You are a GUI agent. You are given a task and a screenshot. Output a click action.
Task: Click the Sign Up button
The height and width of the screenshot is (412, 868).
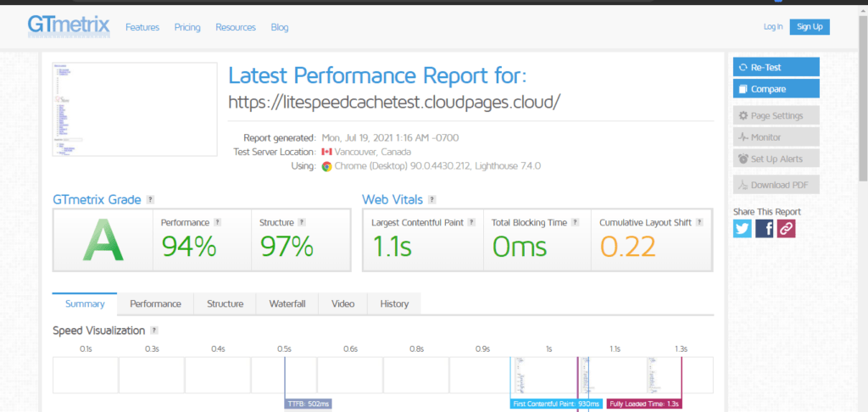pyautogui.click(x=810, y=26)
